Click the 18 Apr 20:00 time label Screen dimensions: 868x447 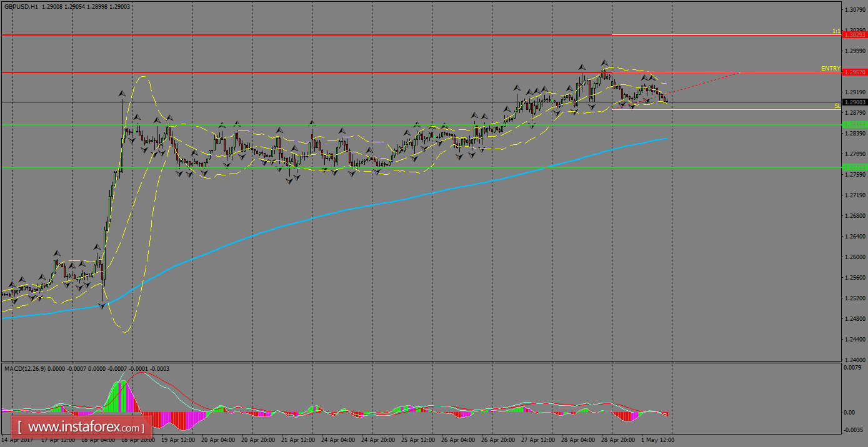pyautogui.click(x=139, y=440)
